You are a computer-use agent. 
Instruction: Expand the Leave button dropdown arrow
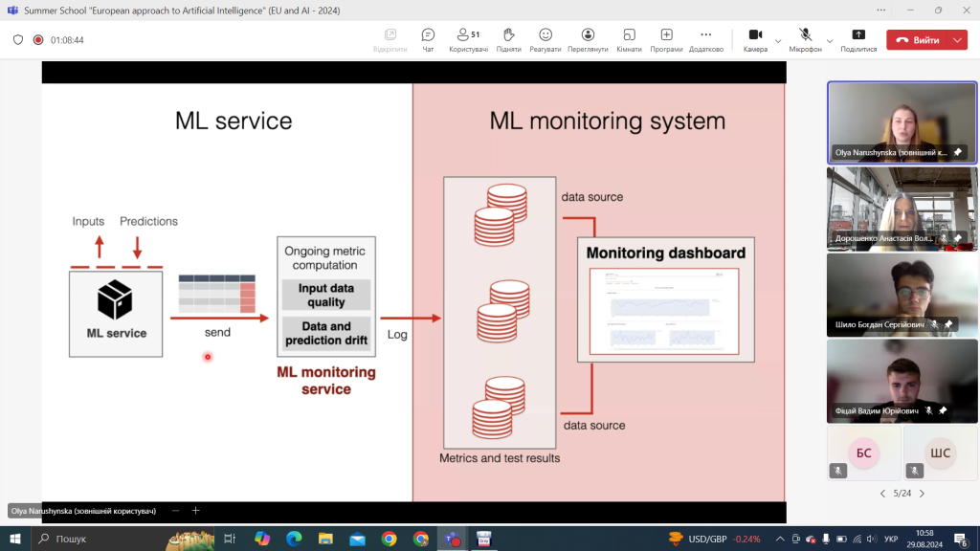tap(958, 40)
